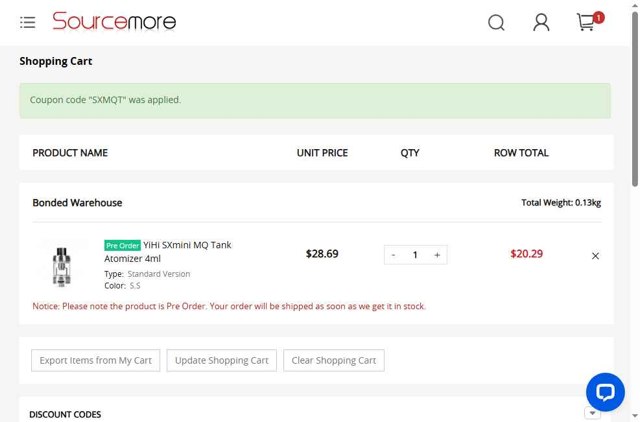The width and height of the screenshot is (640, 422).
Task: Remove the YiHi SXmini item from cart
Action: pyautogui.click(x=595, y=256)
